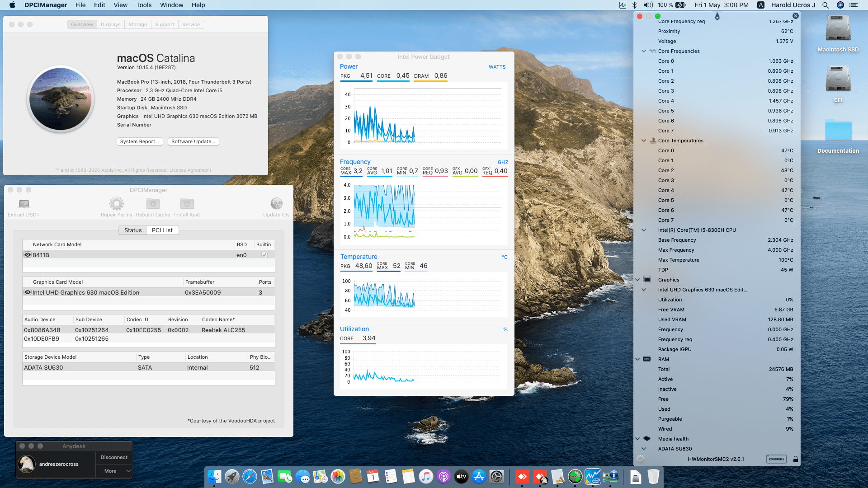Open the Tools menu in menu bar
This screenshot has height=488, width=868.
144,5
